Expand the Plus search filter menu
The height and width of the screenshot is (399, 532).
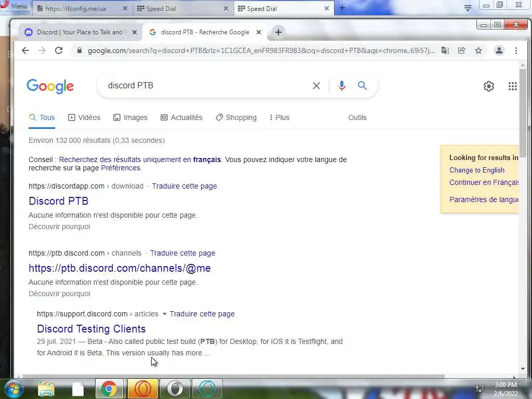coord(279,117)
